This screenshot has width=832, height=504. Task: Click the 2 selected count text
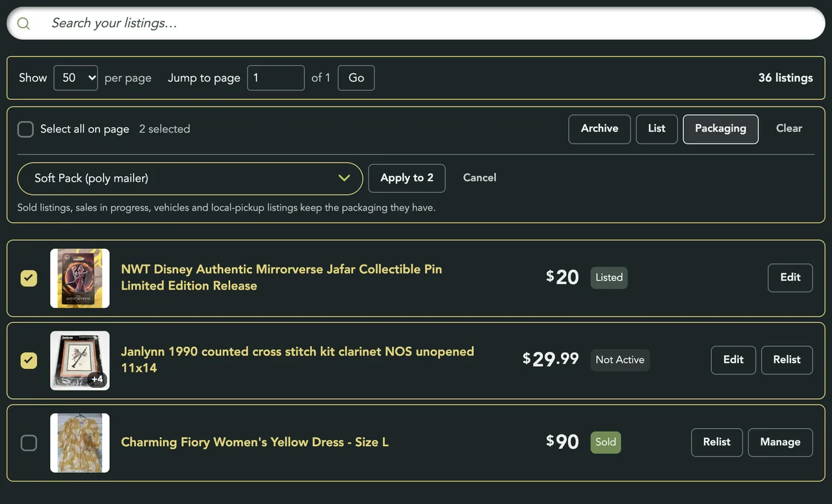[164, 129]
